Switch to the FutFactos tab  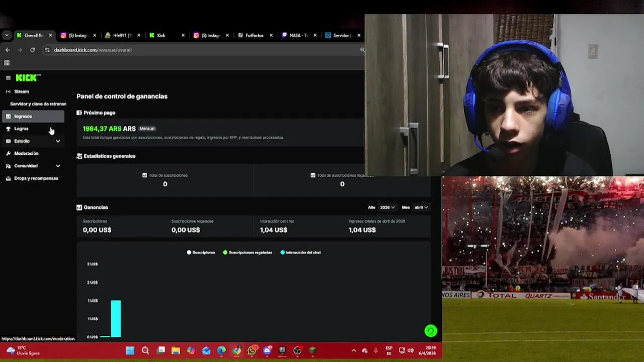[255, 35]
